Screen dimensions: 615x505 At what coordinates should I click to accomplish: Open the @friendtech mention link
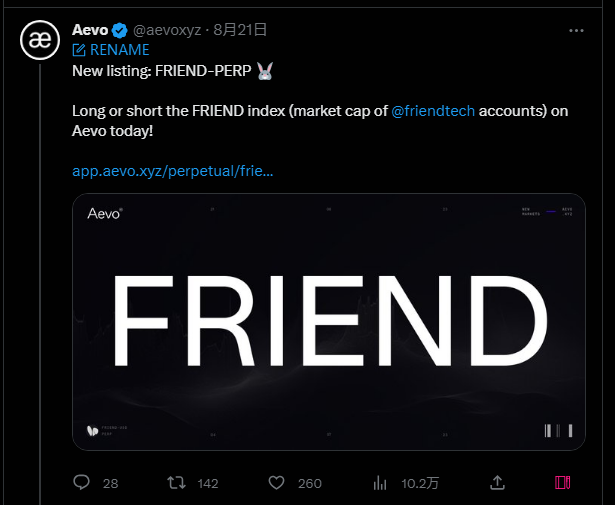433,111
